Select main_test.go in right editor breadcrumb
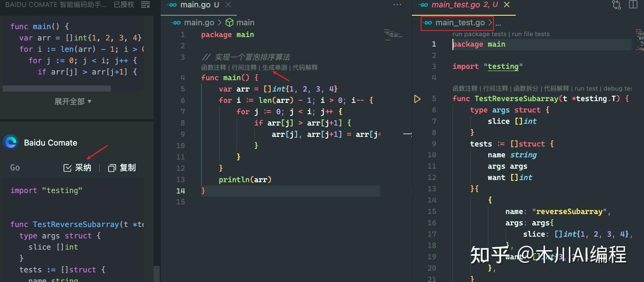Screen dimensions: 644x282 click(x=460, y=23)
